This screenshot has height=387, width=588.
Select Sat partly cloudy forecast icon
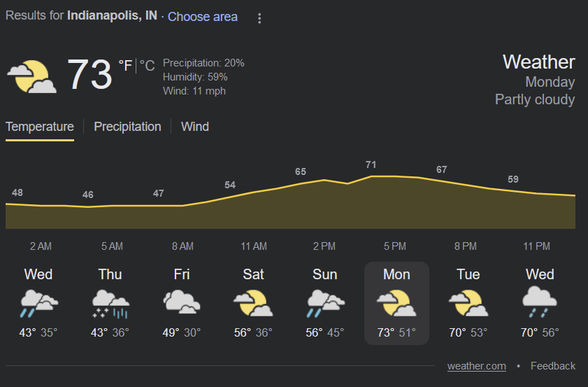pyautogui.click(x=254, y=303)
